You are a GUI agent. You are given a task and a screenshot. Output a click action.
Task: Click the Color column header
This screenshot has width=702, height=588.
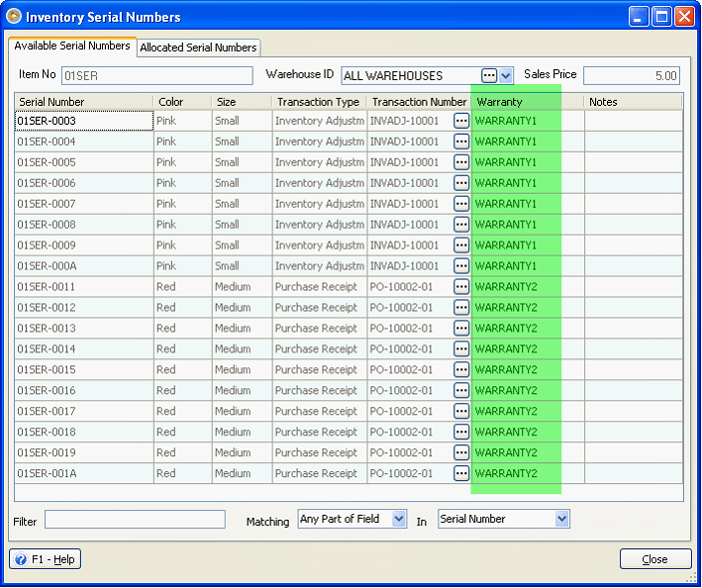pos(182,102)
